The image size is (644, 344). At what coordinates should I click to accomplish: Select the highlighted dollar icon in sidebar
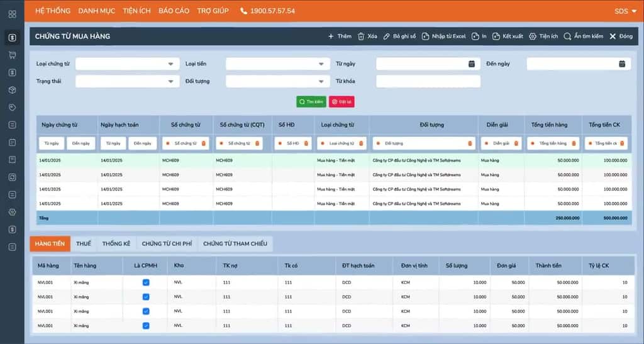[x=13, y=38]
